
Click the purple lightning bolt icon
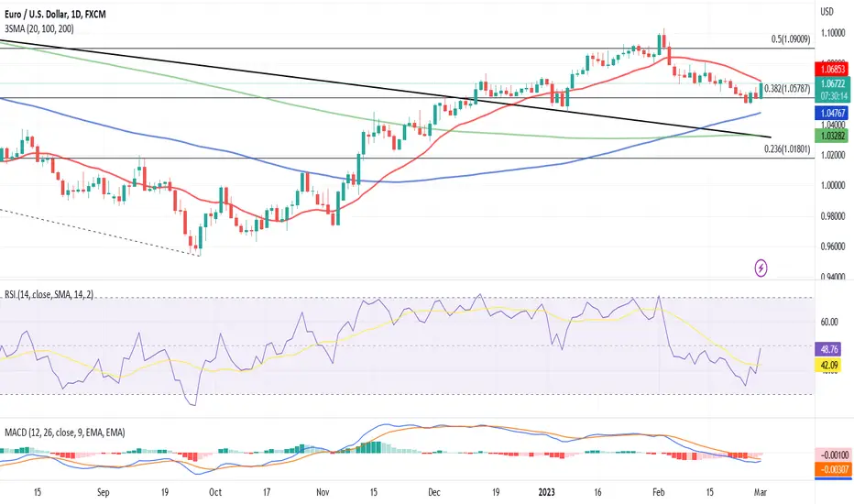(761, 268)
